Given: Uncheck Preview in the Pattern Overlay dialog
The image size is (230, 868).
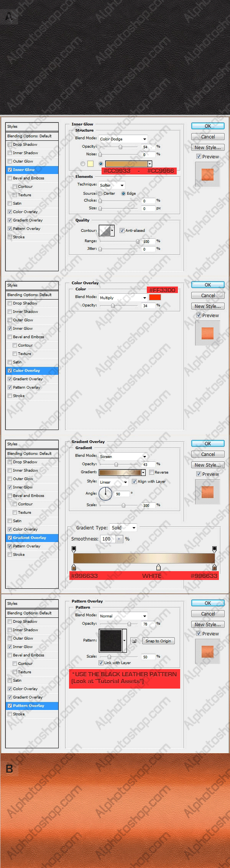Looking at the screenshot, I should (199, 633).
